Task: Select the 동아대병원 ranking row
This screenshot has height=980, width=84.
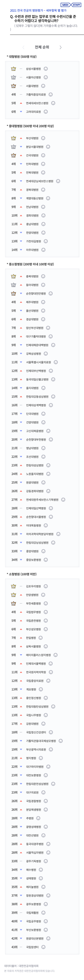Action: pos(42,285)
